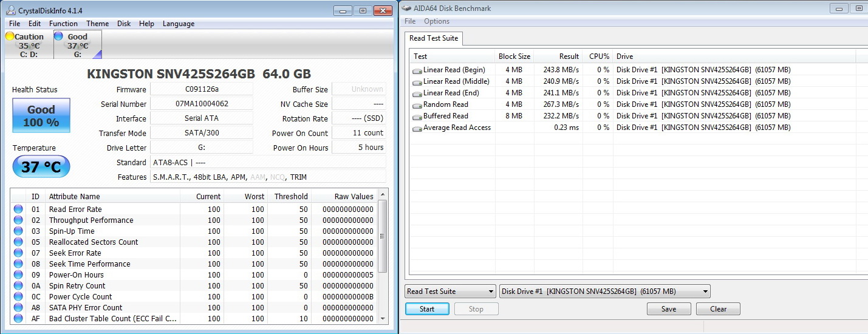Click status orb for Power Cycle Count
Viewport: 868px width, 334px height.
[18, 297]
